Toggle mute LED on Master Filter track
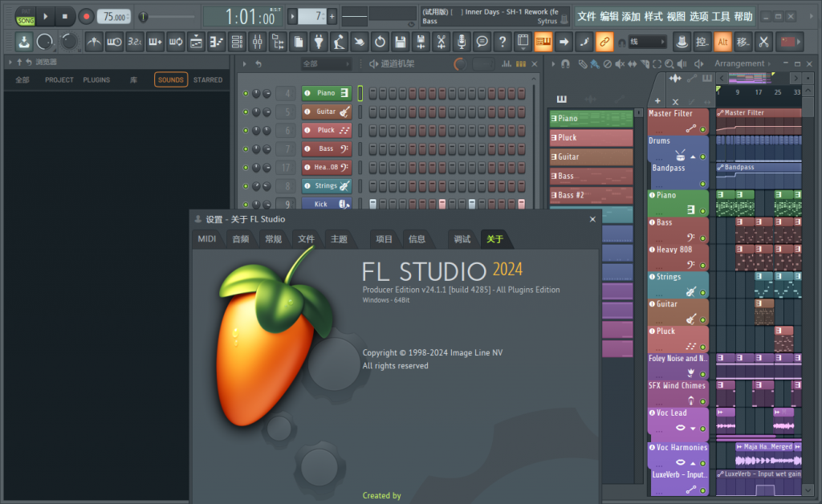The height and width of the screenshot is (504, 822). coord(703,129)
